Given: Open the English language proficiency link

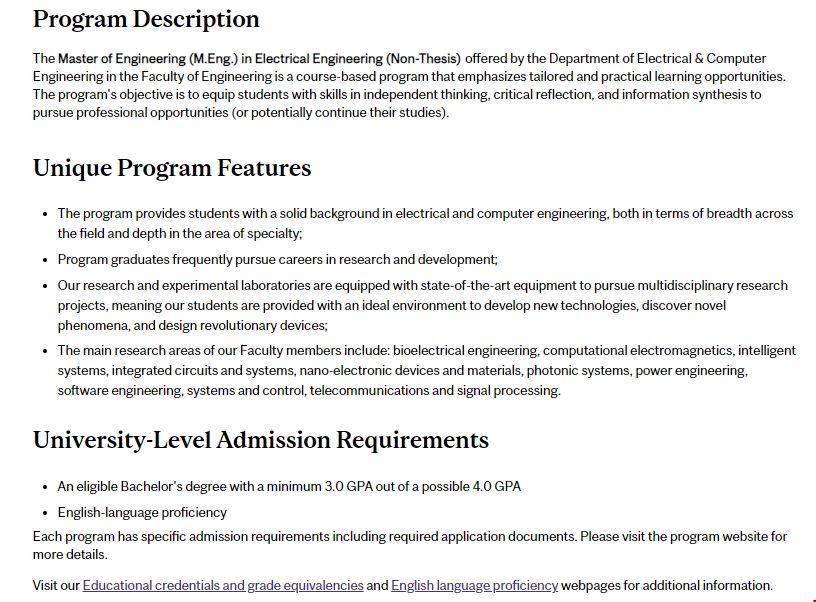Looking at the screenshot, I should click(474, 585).
